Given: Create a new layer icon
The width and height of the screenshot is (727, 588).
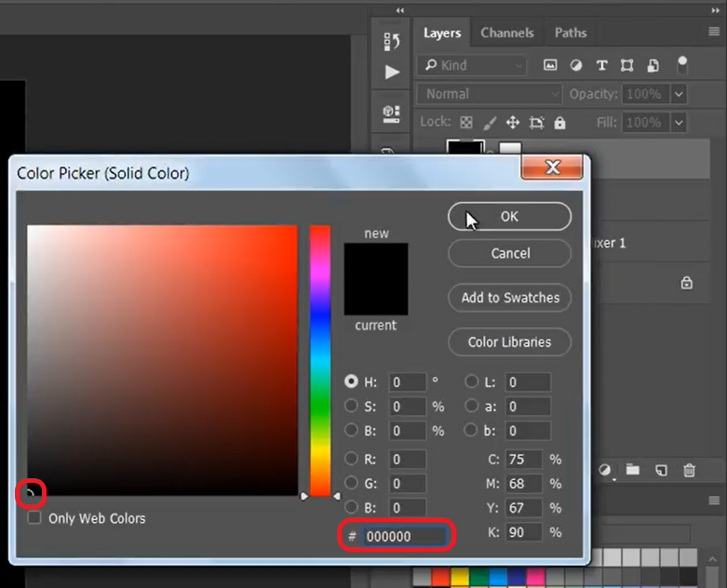Looking at the screenshot, I should (x=661, y=471).
